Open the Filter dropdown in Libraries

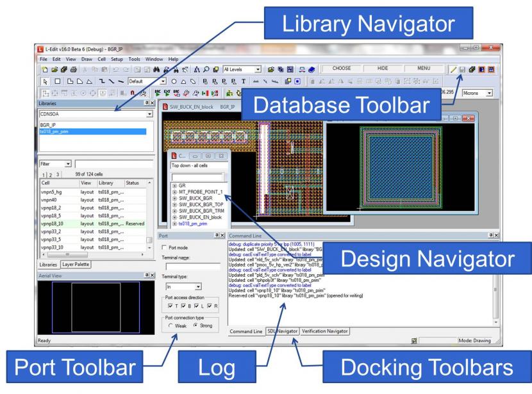point(68,164)
